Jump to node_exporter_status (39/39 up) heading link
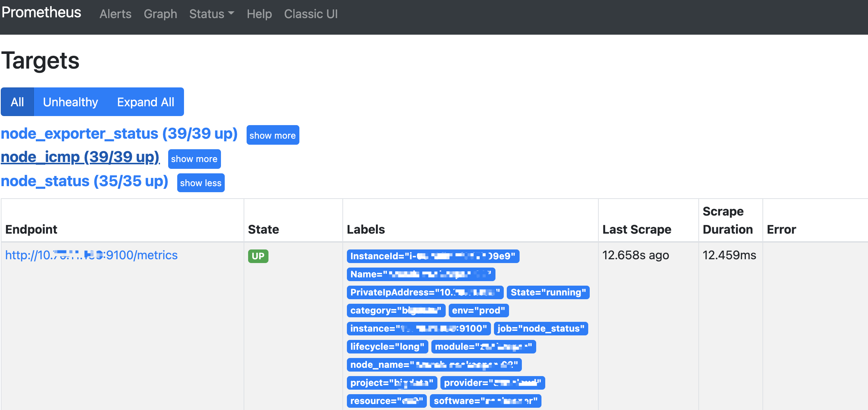This screenshot has width=868, height=410. point(119,134)
